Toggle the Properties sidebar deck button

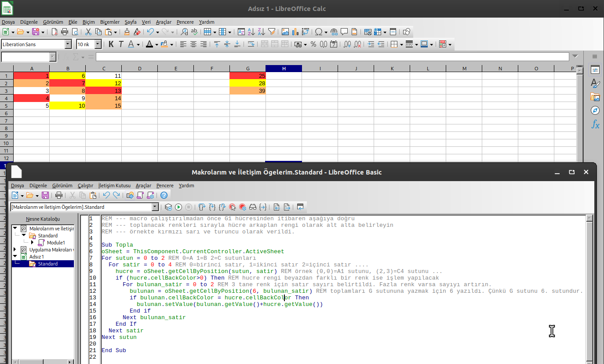(595, 70)
